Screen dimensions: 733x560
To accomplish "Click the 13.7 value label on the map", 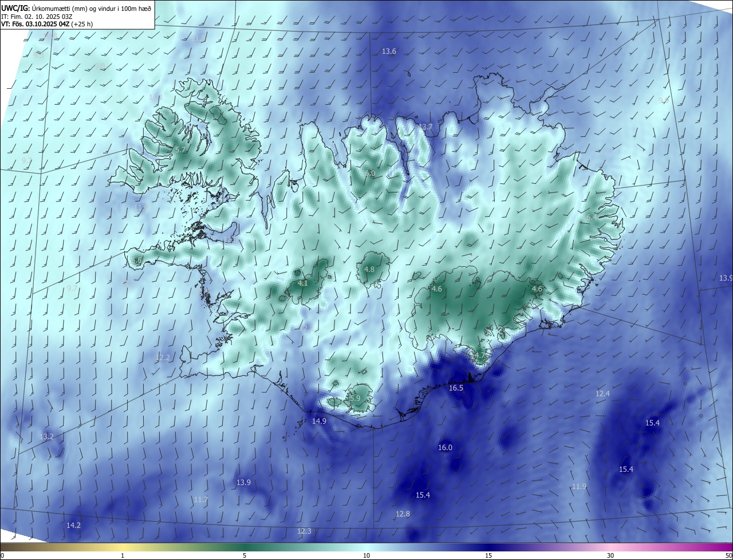I will [425, 127].
